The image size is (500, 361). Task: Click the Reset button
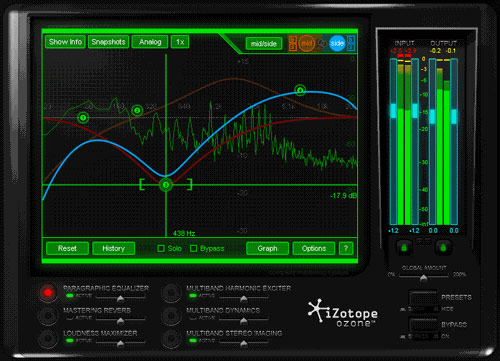click(67, 248)
